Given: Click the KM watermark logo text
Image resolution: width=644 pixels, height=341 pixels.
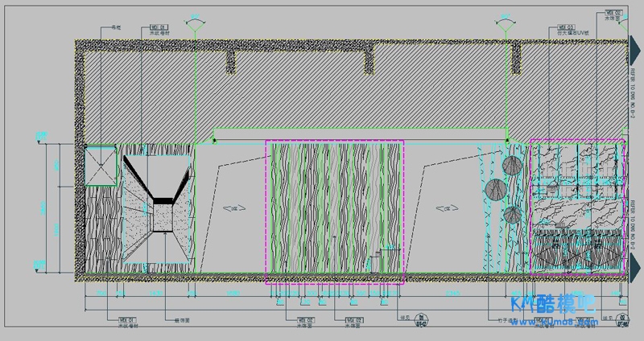Looking at the screenshot, I should point(552,305).
